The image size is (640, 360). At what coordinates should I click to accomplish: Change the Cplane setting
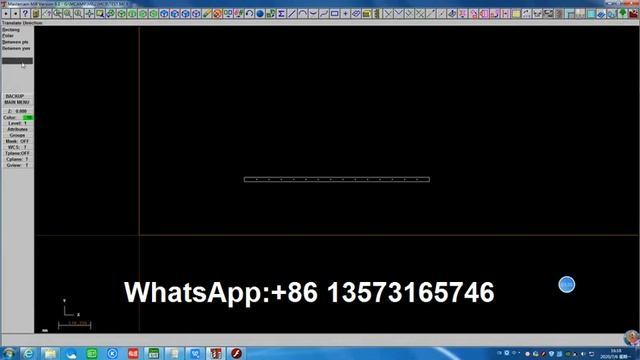pos(18,159)
